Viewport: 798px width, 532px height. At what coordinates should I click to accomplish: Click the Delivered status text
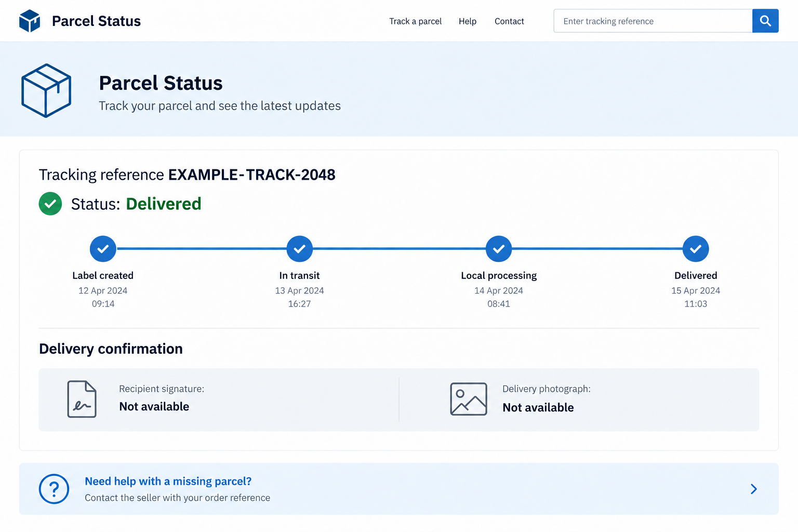coord(164,204)
